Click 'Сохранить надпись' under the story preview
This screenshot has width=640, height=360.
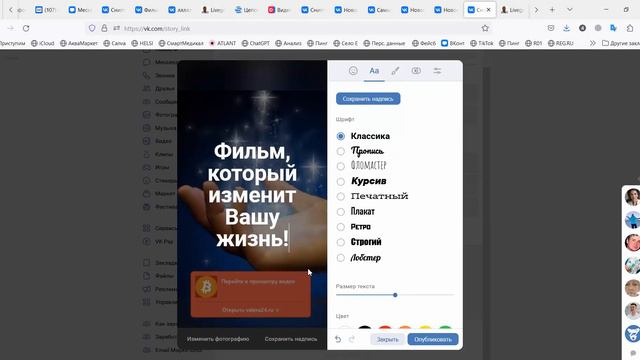click(x=291, y=339)
